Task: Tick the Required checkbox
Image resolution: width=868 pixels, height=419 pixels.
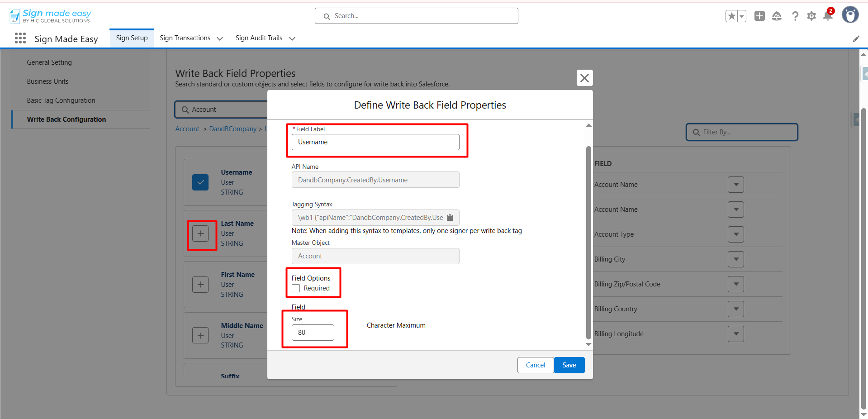Action: point(296,288)
